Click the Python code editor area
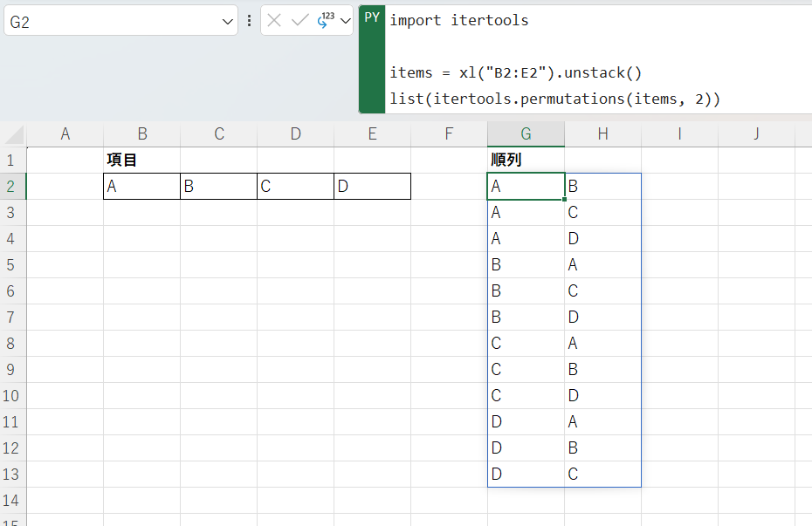Viewport: 812px width, 526px height. pyautogui.click(x=598, y=59)
